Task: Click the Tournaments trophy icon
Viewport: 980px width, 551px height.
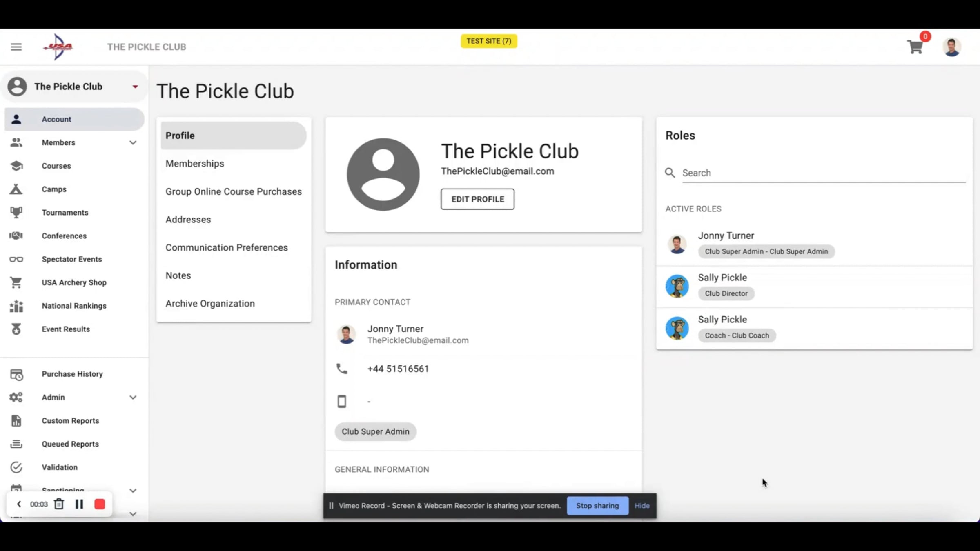Action: click(x=16, y=212)
